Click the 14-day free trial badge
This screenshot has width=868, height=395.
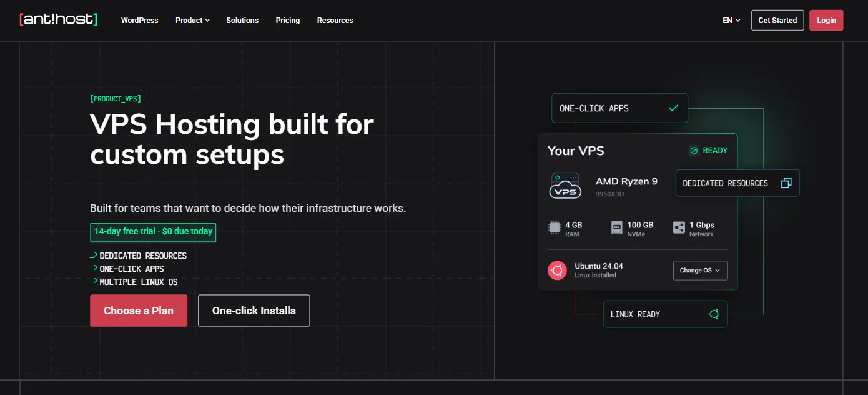153,232
